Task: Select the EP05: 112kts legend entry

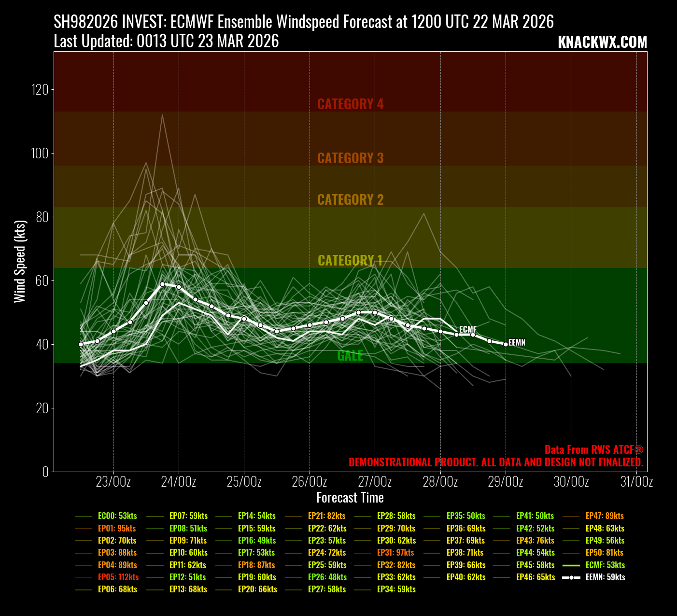Action: 118,577
